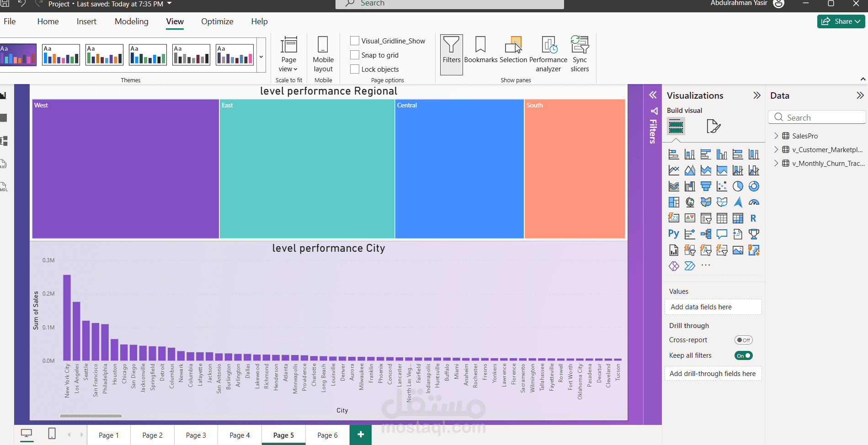
Task: Open the Modeling ribbon tab
Action: pos(132,21)
